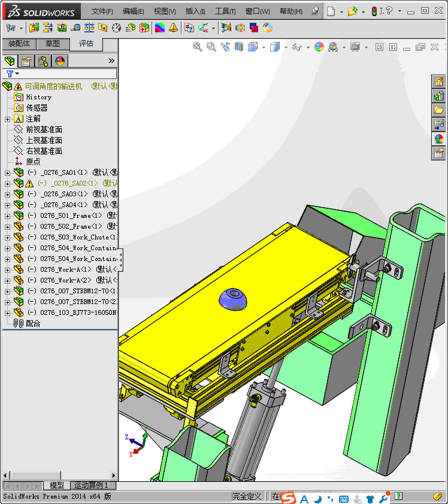Open File Explorer task pane folder icon

click(x=438, y=110)
